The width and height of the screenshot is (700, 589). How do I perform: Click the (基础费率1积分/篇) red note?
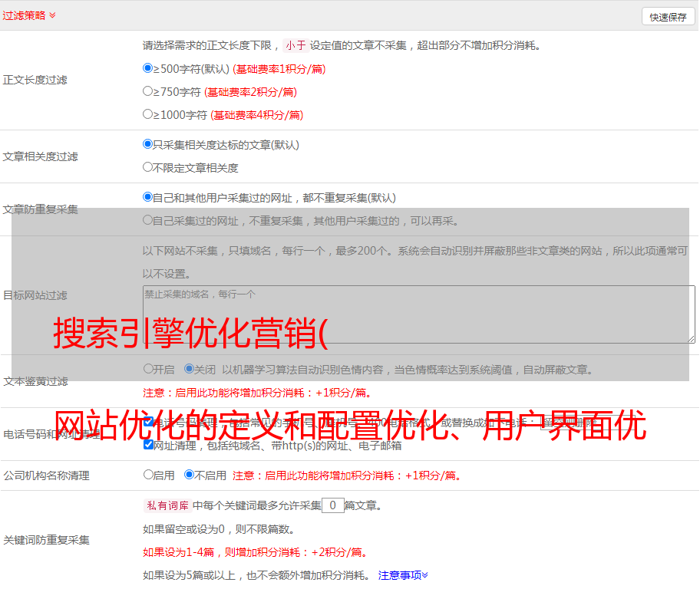point(279,69)
